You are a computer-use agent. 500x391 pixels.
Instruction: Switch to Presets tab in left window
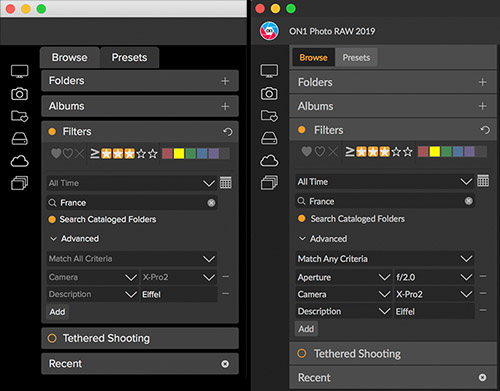click(x=129, y=58)
